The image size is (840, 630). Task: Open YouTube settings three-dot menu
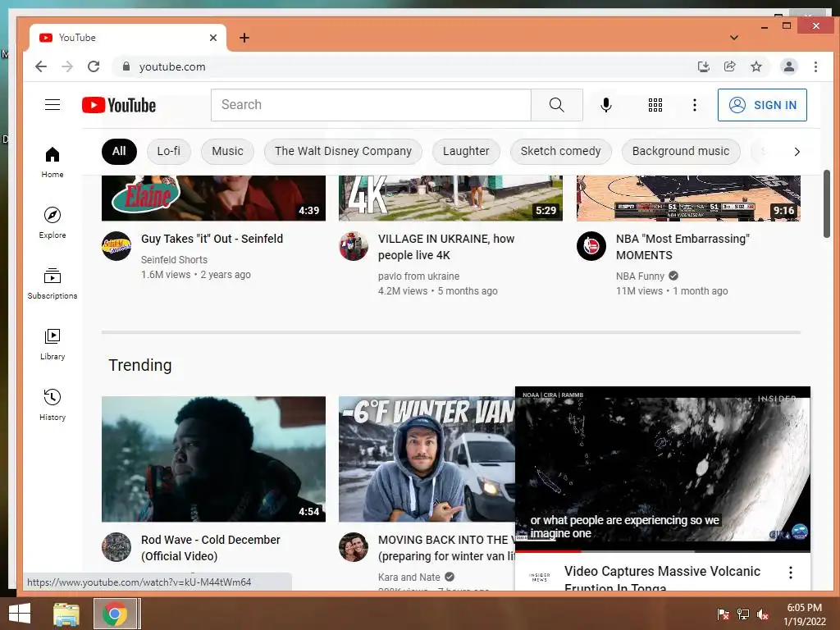(x=694, y=105)
